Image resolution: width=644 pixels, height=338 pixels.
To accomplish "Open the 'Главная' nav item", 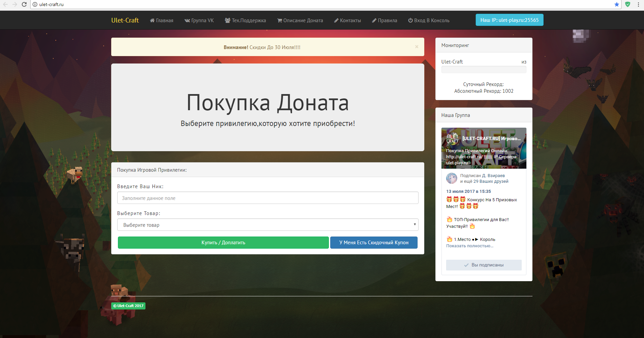I will [x=162, y=20].
